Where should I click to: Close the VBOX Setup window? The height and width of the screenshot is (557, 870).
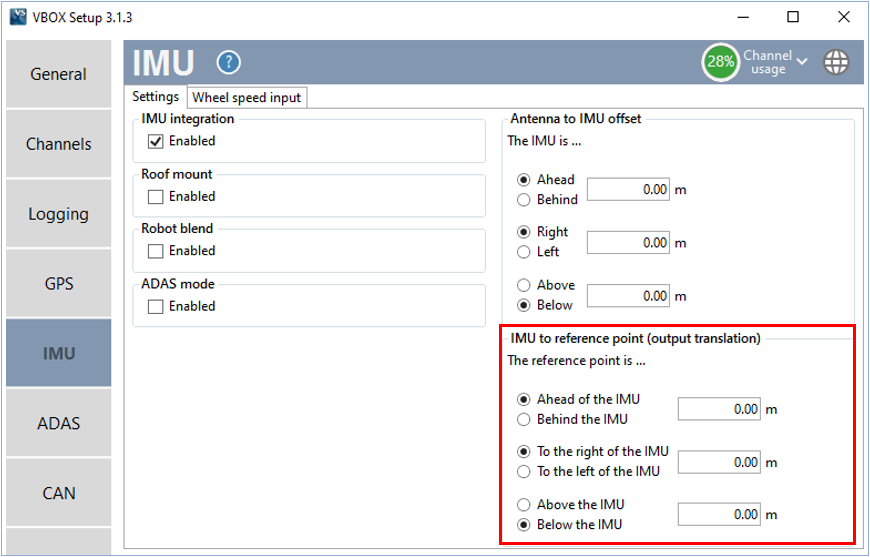[x=844, y=17]
